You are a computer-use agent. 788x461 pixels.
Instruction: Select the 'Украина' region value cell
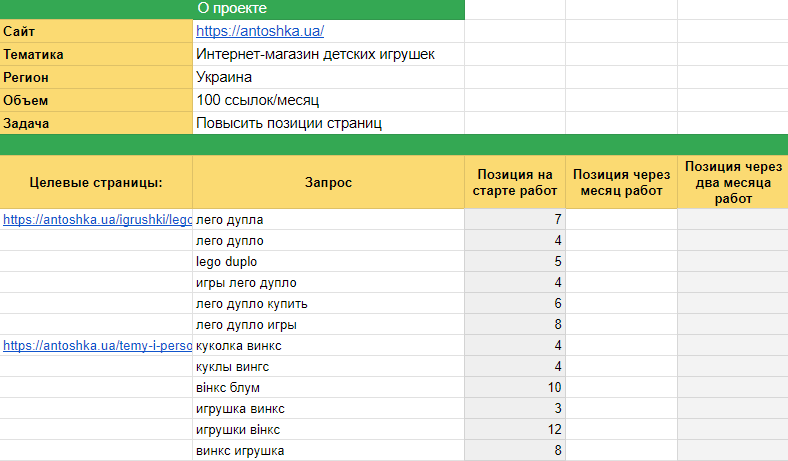click(x=224, y=77)
